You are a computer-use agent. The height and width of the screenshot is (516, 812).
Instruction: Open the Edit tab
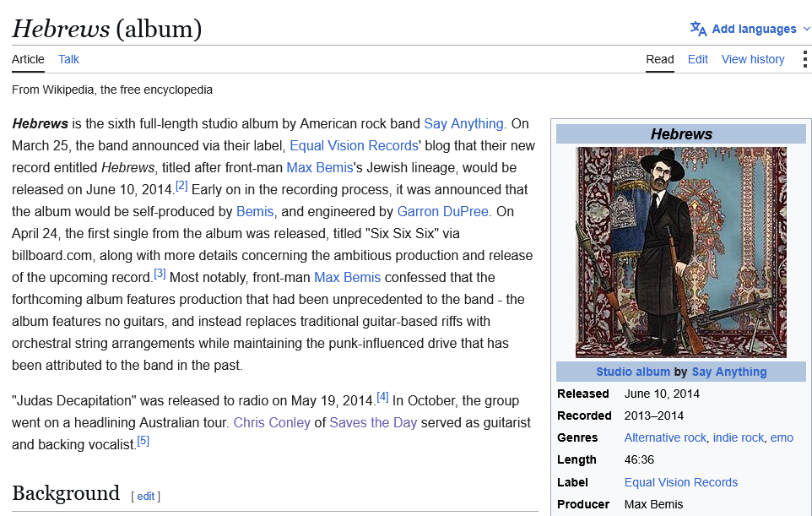click(x=697, y=59)
